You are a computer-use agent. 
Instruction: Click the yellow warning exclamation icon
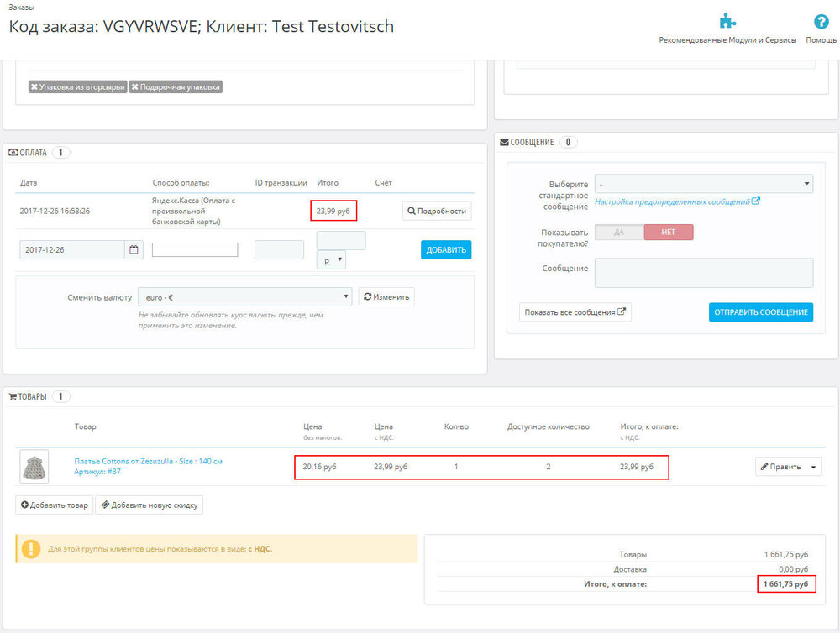(31, 548)
